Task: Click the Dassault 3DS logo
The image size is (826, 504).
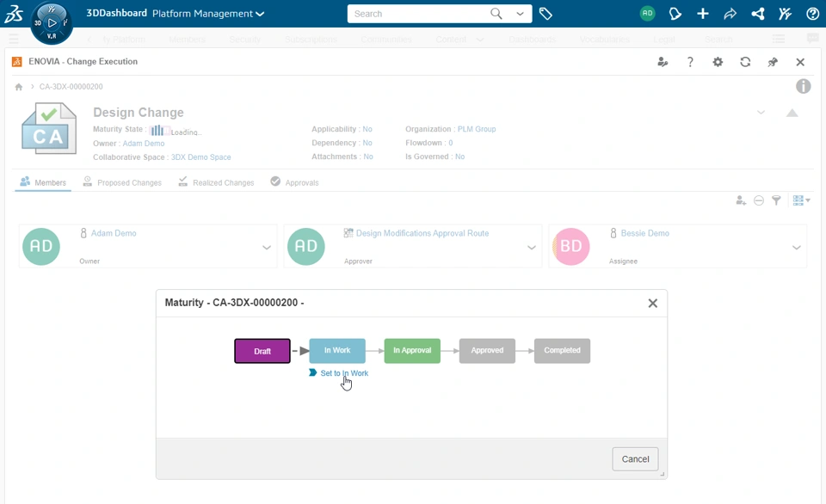Action: 14,13
